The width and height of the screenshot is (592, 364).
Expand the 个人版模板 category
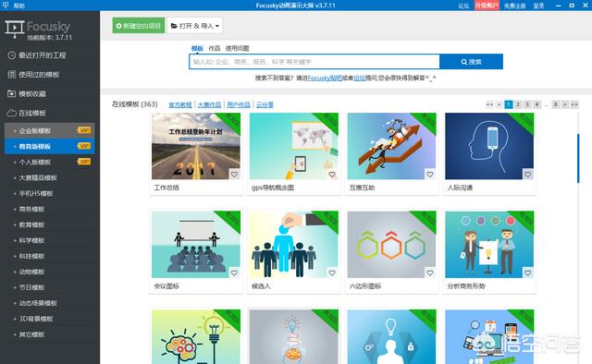tap(49, 162)
